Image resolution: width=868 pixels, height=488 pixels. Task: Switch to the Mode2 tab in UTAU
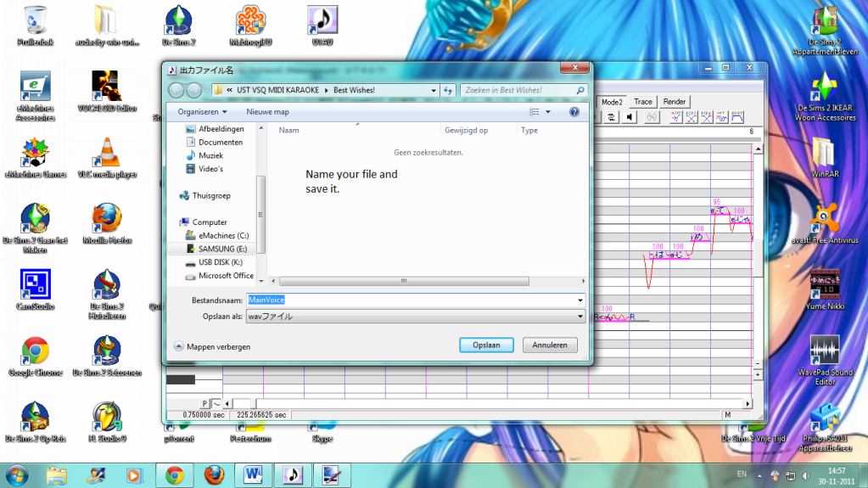[612, 102]
